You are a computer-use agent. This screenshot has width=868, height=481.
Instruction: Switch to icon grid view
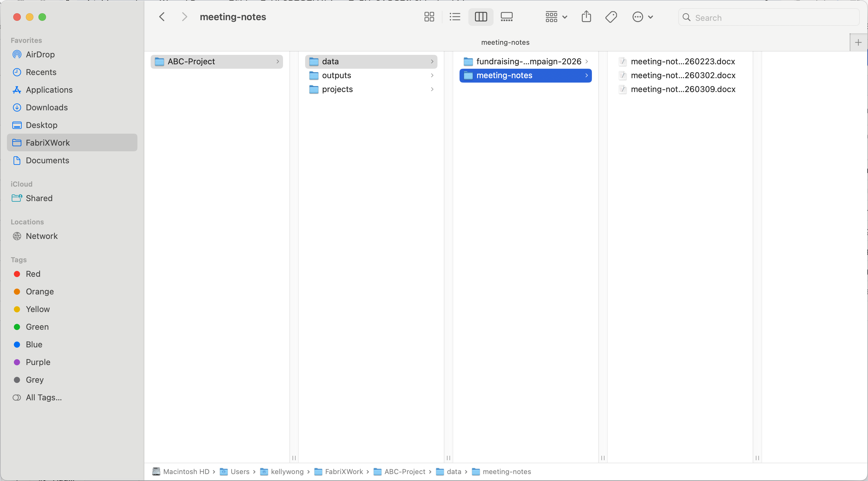429,17
